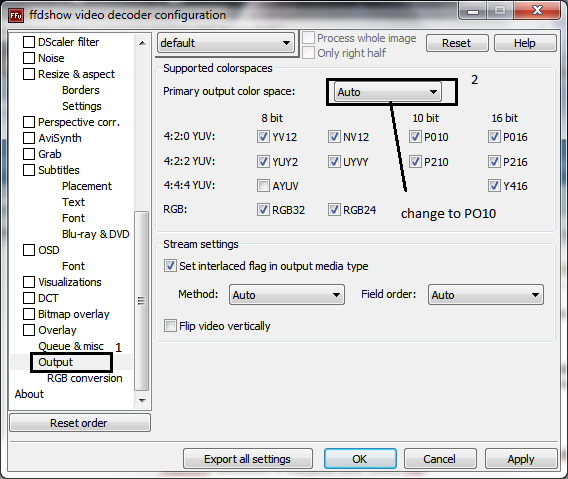Check the AYUV colorspace
Screen dimensions: 568x479
pos(263,186)
